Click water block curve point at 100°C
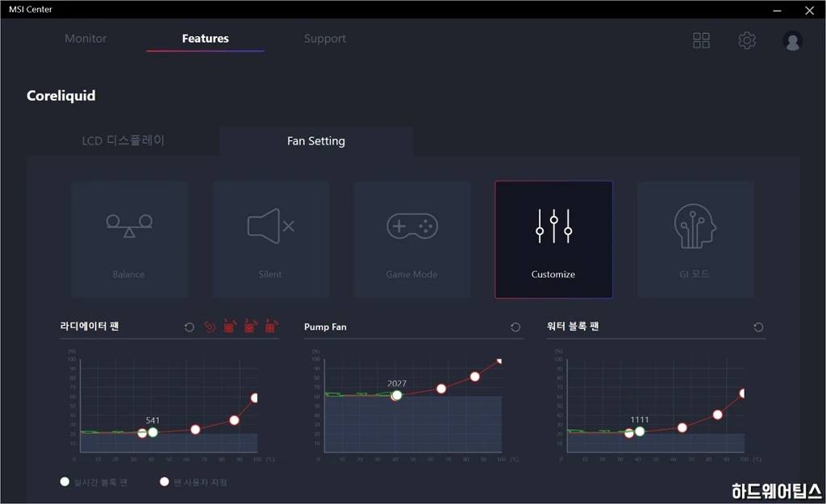This screenshot has width=826, height=504. pyautogui.click(x=743, y=394)
